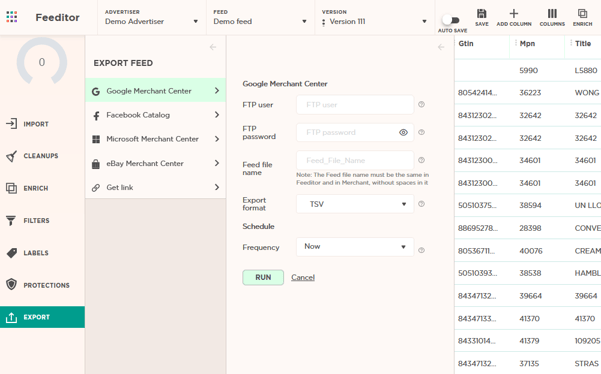The height and width of the screenshot is (374, 601).
Task: Click the FTP password help icon
Action: (x=421, y=132)
